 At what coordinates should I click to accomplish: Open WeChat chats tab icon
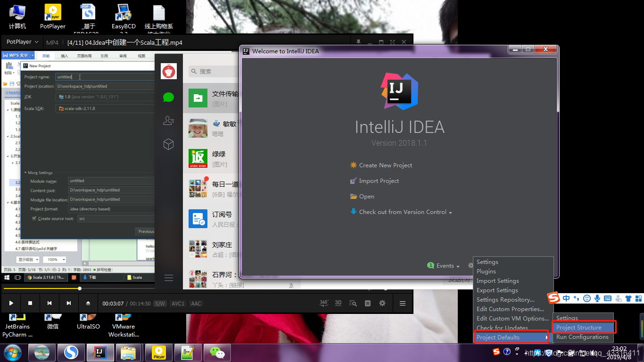(x=169, y=97)
